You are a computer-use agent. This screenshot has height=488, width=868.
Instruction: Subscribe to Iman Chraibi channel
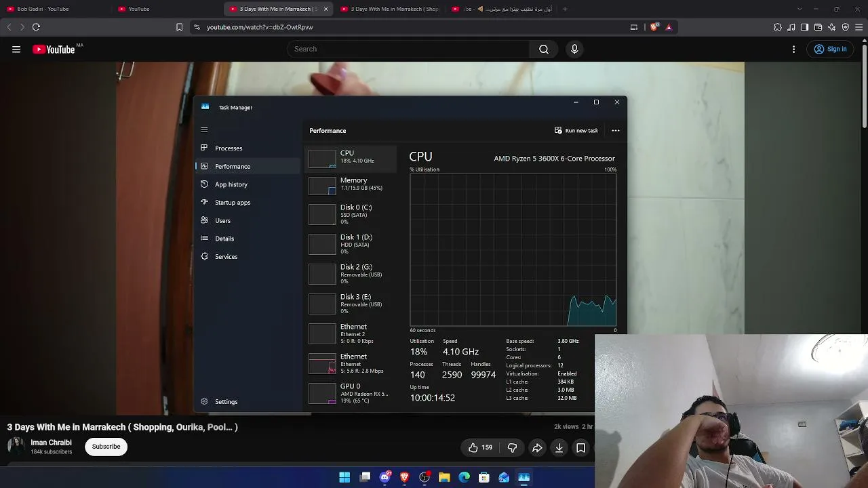click(x=106, y=447)
